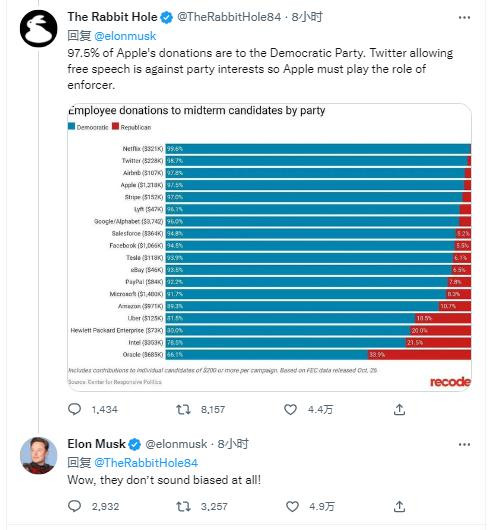Open reply on The Rabbit Hole tweet

(x=74, y=409)
